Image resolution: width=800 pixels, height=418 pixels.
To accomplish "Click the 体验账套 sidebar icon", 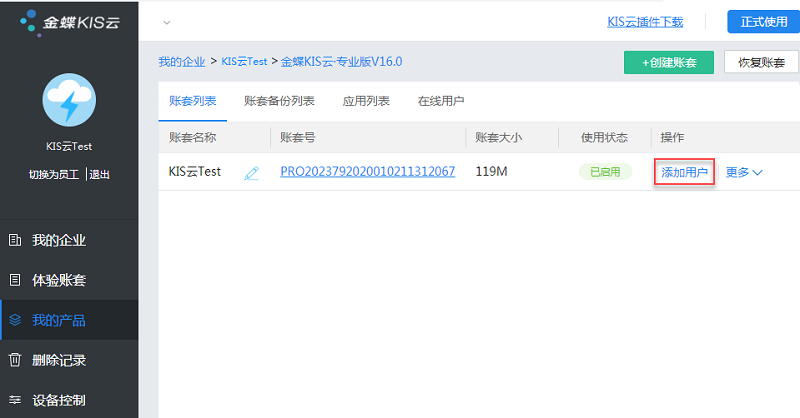I will tap(15, 280).
